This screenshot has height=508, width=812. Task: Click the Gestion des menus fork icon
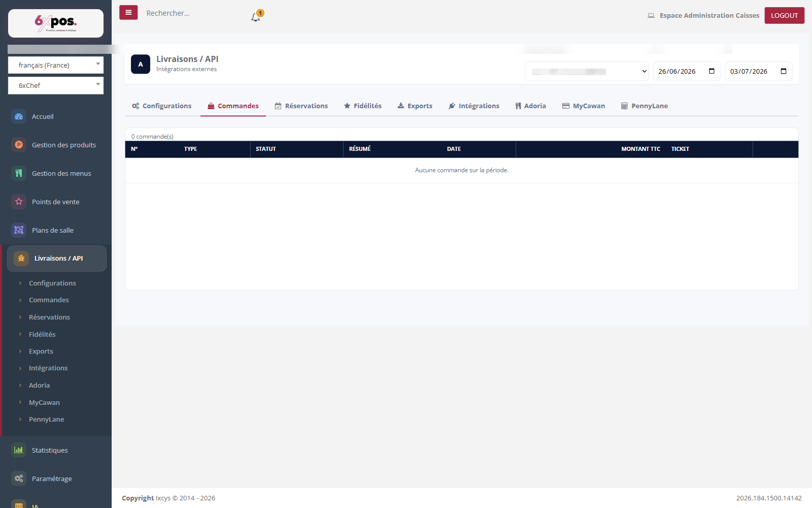coord(19,173)
